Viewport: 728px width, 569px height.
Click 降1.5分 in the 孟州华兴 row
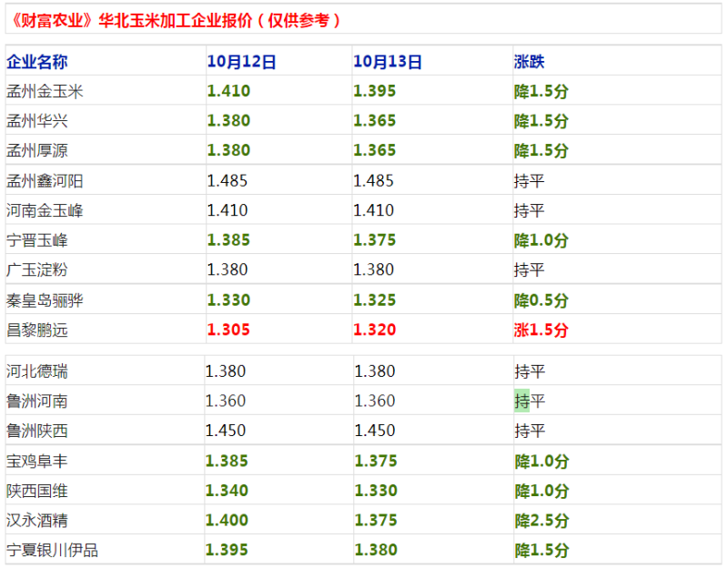pyautogui.click(x=541, y=121)
